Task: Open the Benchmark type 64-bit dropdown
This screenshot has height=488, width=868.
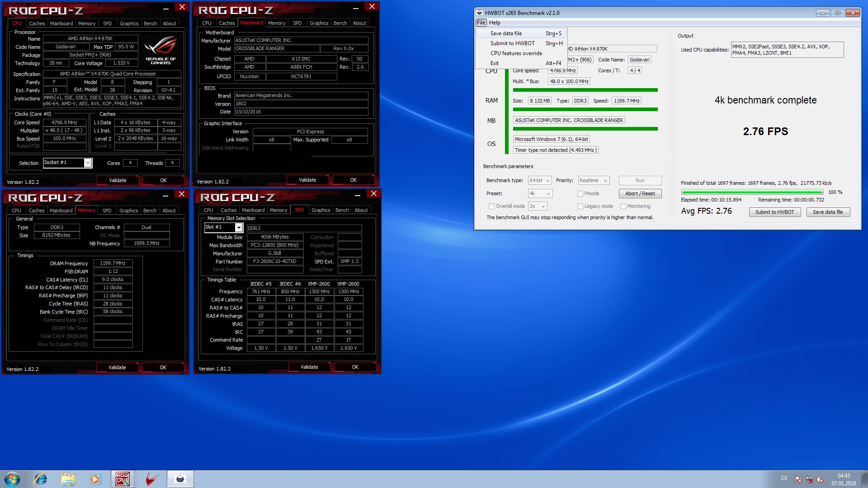Action: [540, 180]
